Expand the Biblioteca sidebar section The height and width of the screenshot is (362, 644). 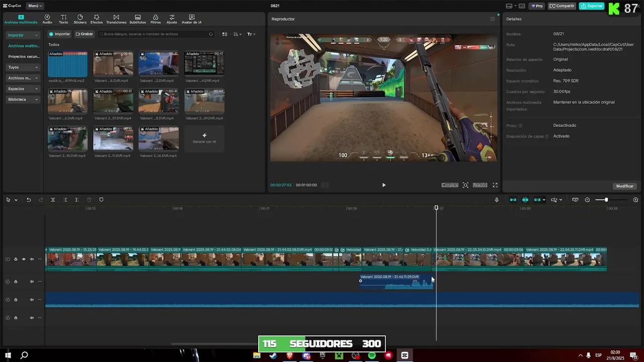coord(23,100)
